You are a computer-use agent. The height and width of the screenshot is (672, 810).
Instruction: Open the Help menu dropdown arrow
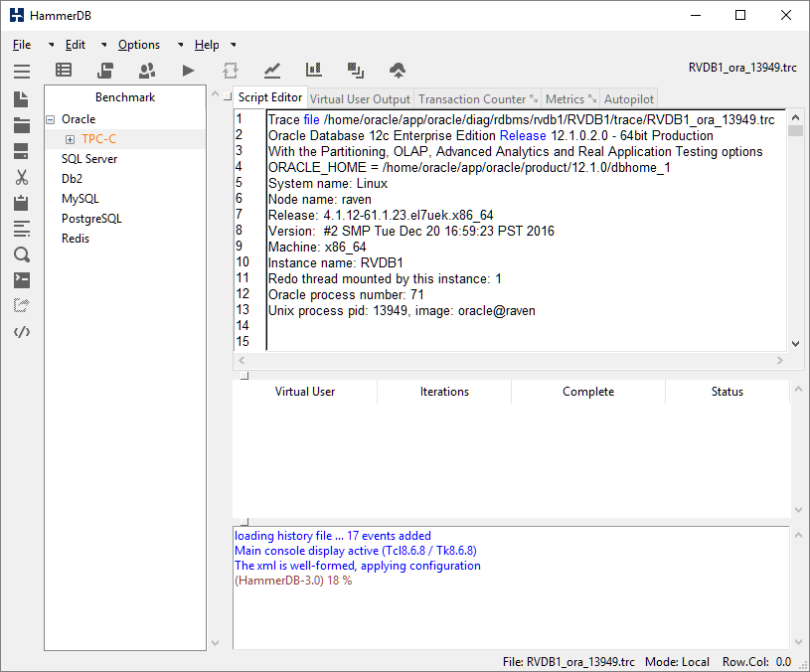coord(234,45)
